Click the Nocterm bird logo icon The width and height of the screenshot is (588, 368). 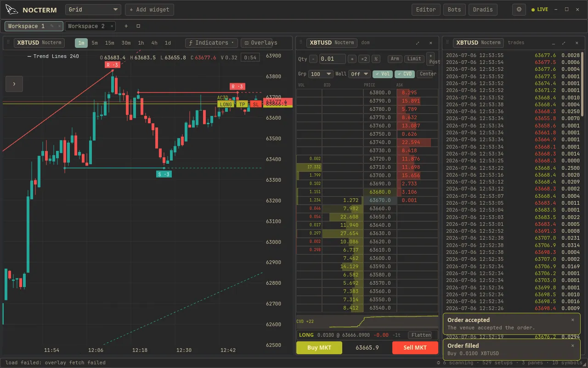(12, 9)
